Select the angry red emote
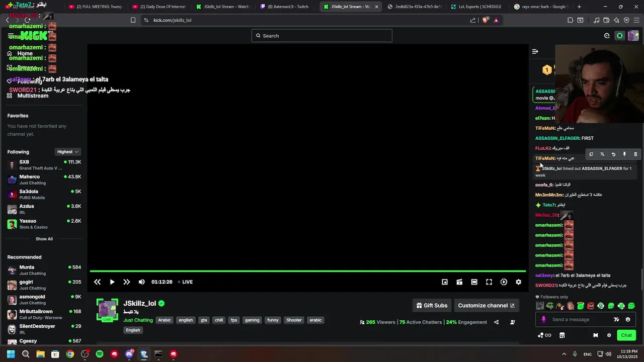The image size is (644, 362). 591,306
